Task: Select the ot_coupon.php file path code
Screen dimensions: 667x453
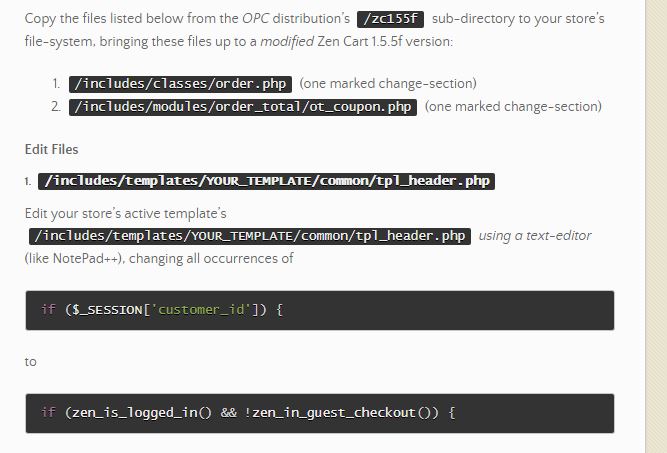Action: [243, 107]
